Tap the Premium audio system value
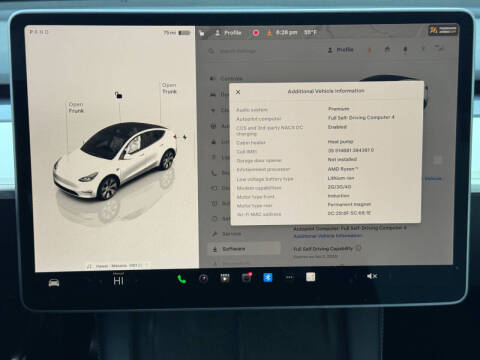Screen dimensions: 480x360 (339, 109)
